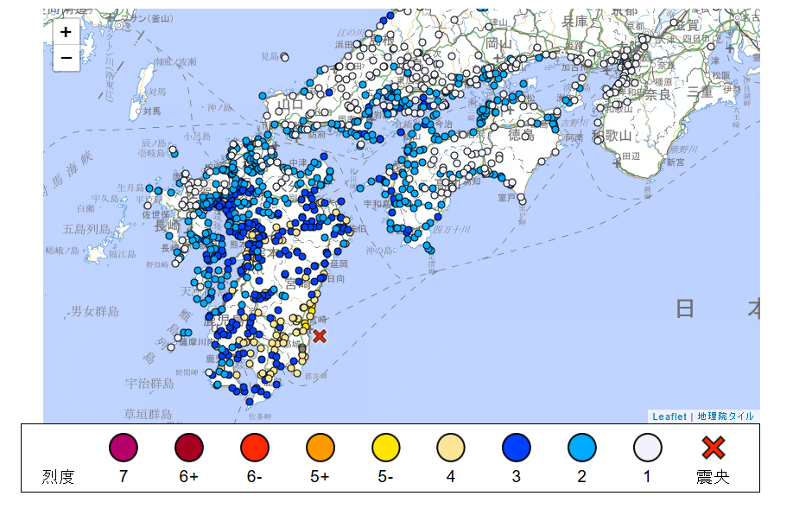The image size is (812, 515).
Task: Click the 徳島 prefecture label
Action: (x=521, y=135)
